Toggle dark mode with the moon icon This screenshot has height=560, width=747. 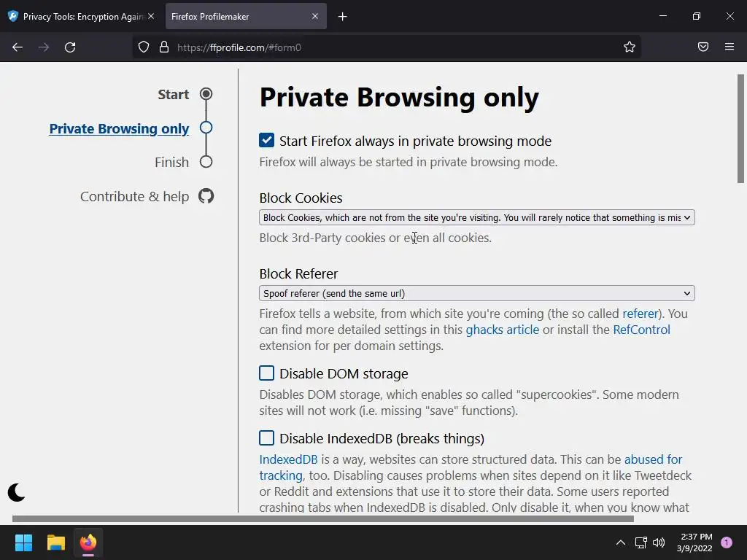point(16,492)
